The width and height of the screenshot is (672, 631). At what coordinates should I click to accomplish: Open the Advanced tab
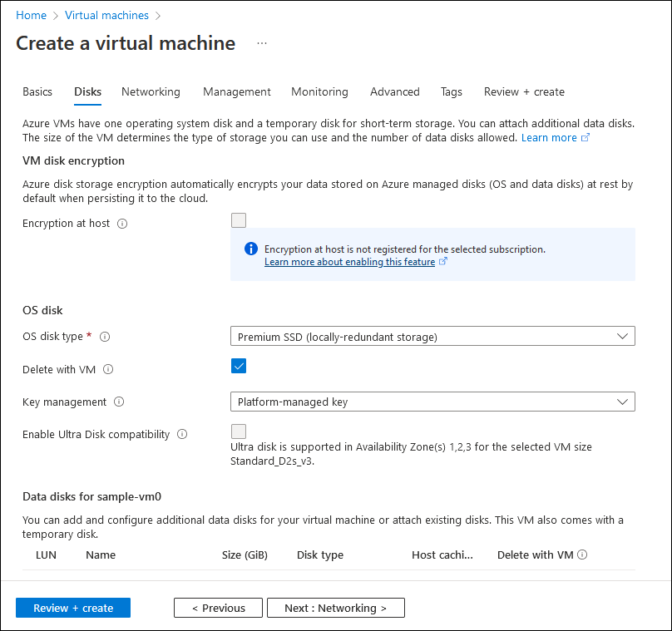point(394,91)
